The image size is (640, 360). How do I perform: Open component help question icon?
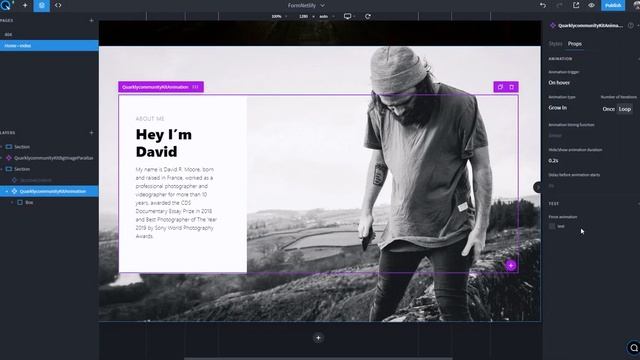(631, 25)
